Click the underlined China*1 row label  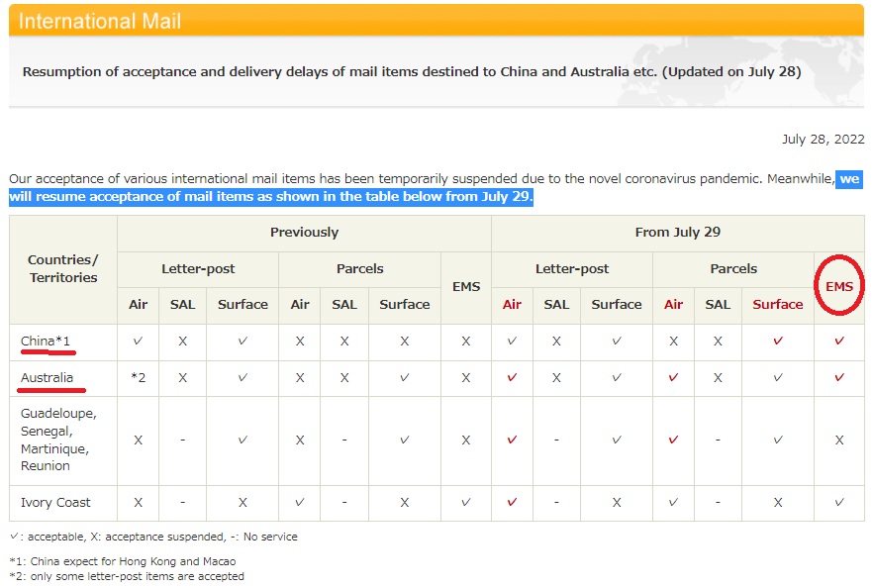coord(46,342)
